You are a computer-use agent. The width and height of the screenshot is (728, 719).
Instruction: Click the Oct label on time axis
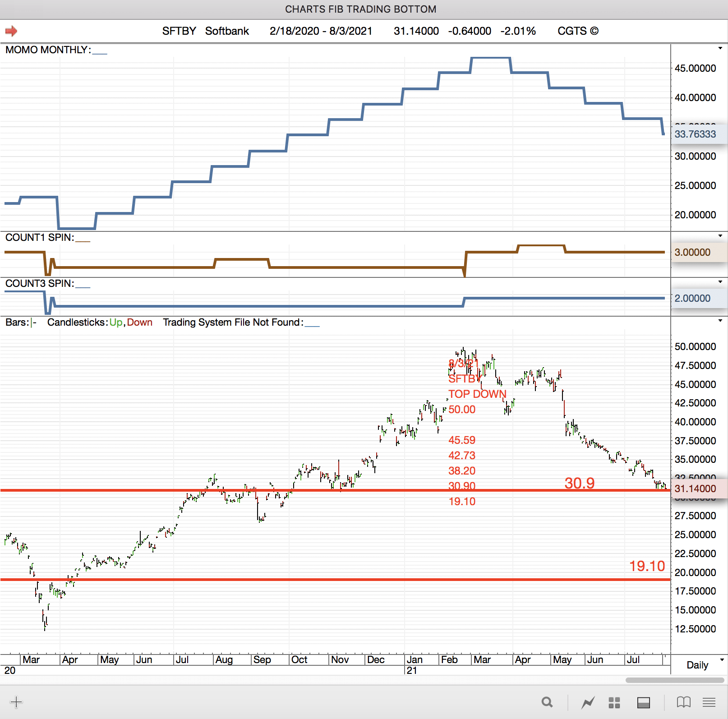[299, 660]
